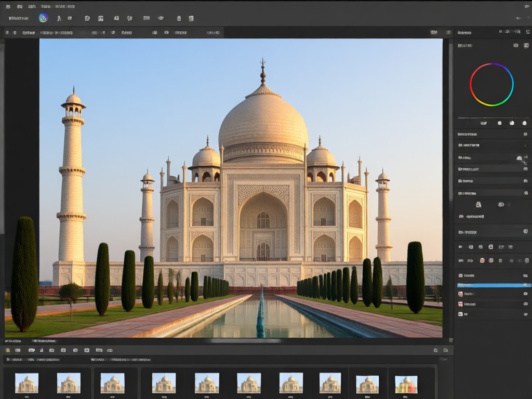The width and height of the screenshot is (532, 399).
Task: Click the horizontal scrollbar below the main photo
Action: (x=245, y=341)
